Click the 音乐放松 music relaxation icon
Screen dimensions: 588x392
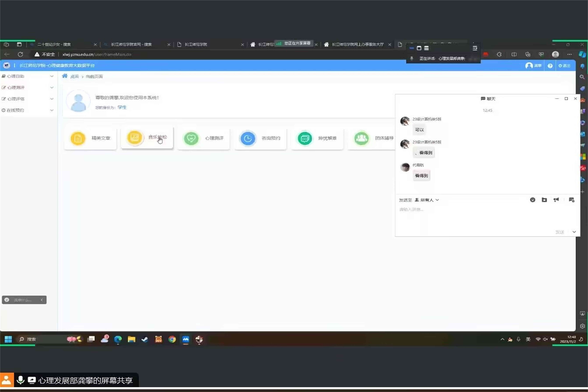click(135, 137)
